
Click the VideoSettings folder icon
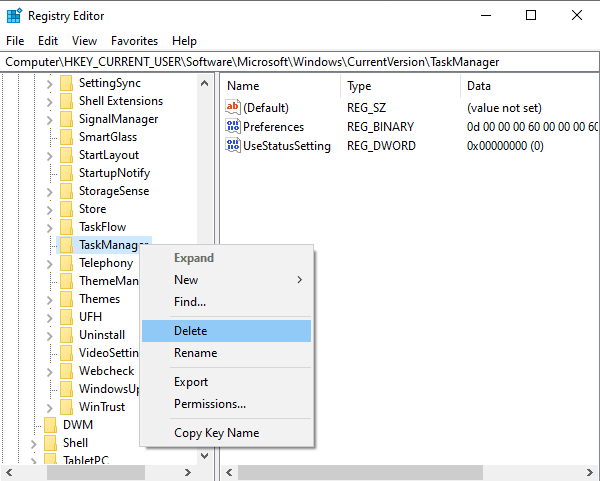click(x=66, y=353)
